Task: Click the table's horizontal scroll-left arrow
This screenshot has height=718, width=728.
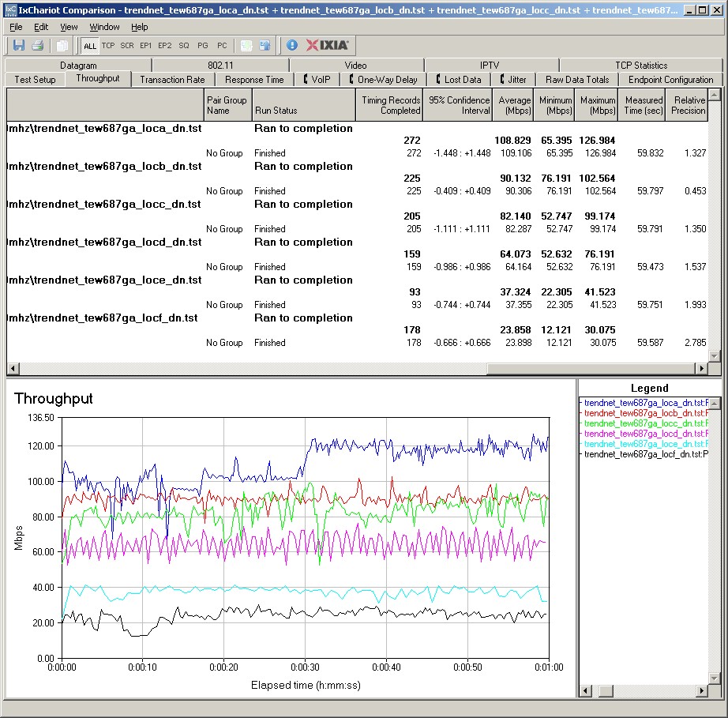Action: click(x=13, y=369)
